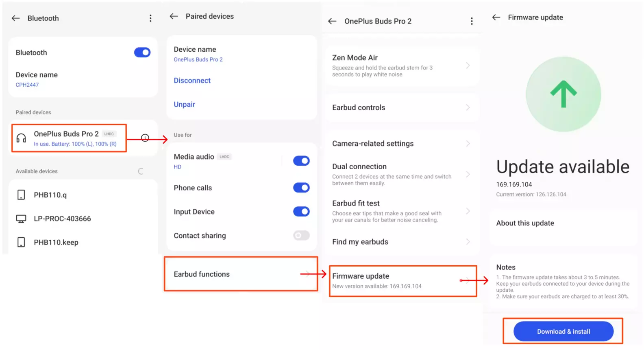Enable the Contact sharing toggle
This screenshot has width=644, height=350.
301,235
